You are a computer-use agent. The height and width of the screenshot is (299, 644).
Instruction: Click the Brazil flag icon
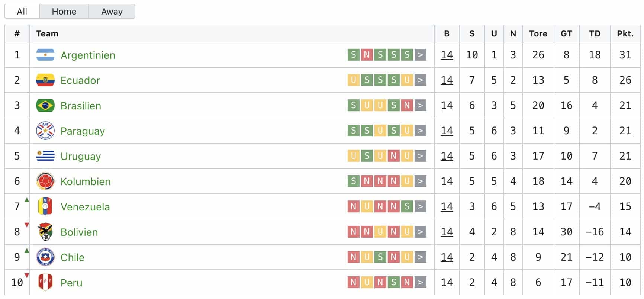pos(45,106)
